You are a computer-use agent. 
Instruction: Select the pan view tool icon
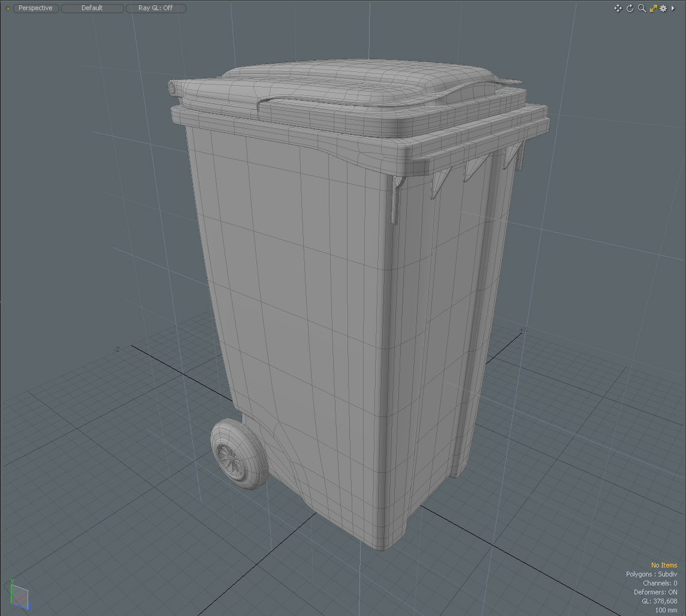[618, 8]
